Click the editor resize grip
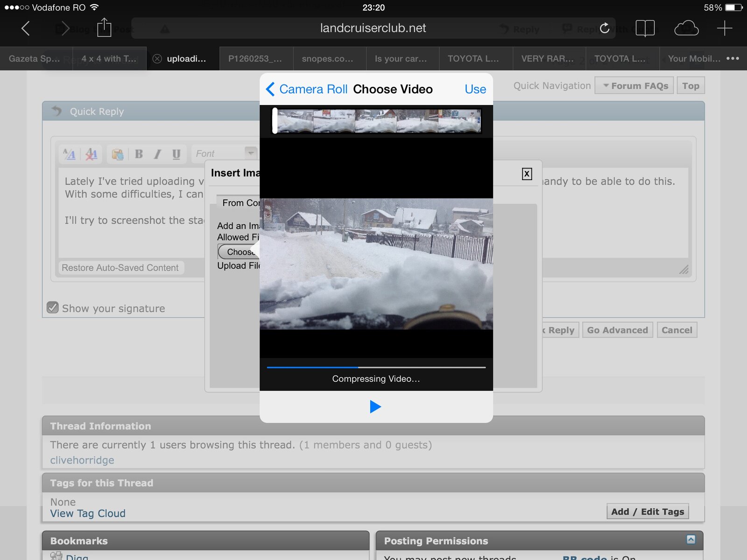This screenshot has width=747, height=560. coord(684,269)
